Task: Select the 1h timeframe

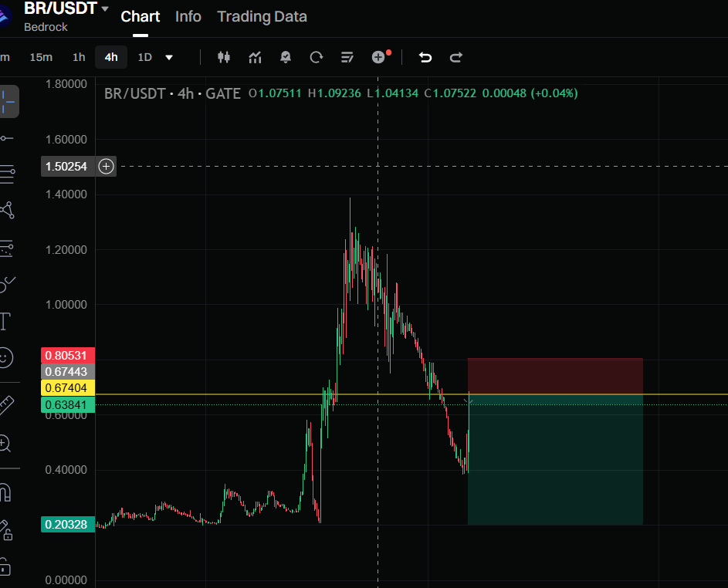Action: pyautogui.click(x=79, y=57)
